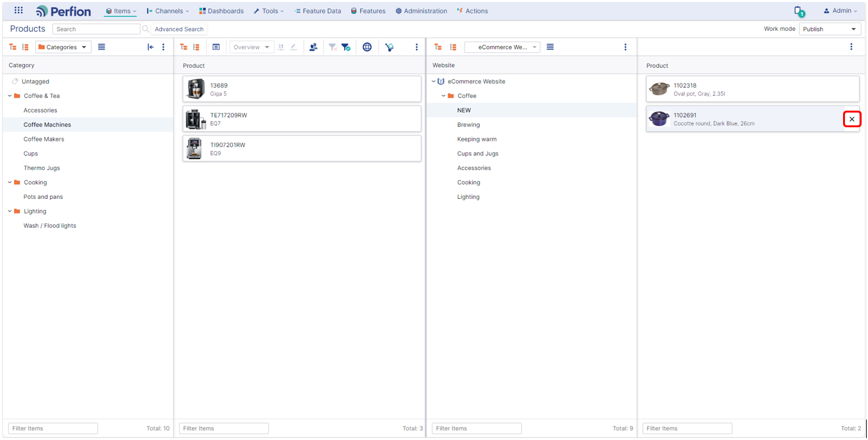Open Feature Data menu item
Viewport: 868px width, 440px height.
coord(317,11)
